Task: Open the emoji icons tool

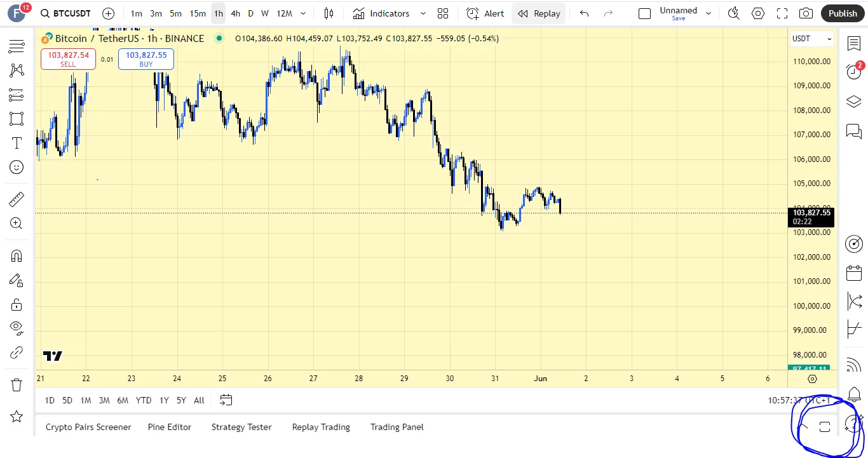Action: [17, 167]
